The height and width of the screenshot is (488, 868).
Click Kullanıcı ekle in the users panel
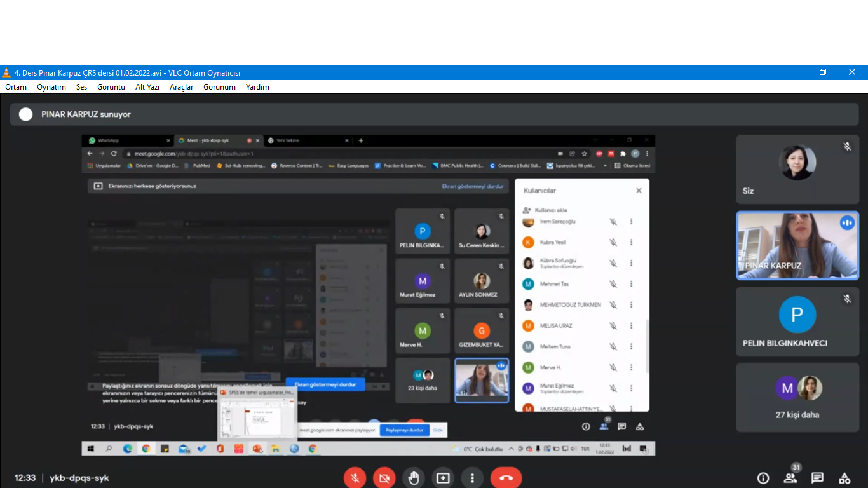click(x=550, y=210)
